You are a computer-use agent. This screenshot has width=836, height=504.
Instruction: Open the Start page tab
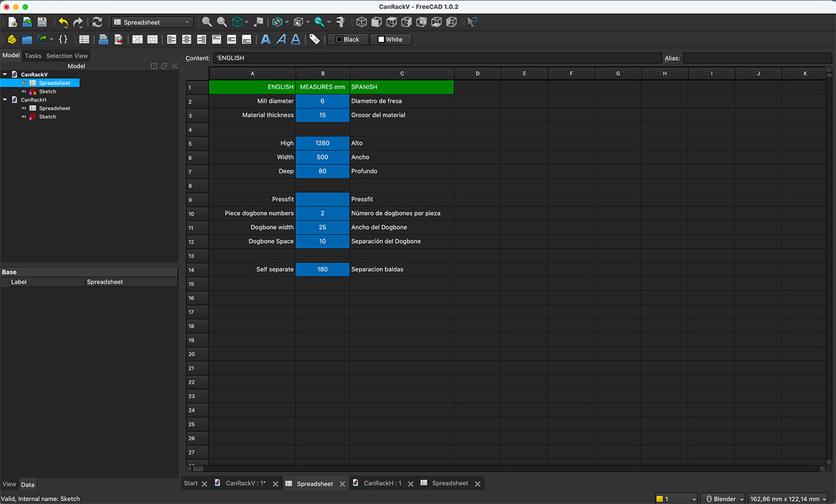point(190,483)
